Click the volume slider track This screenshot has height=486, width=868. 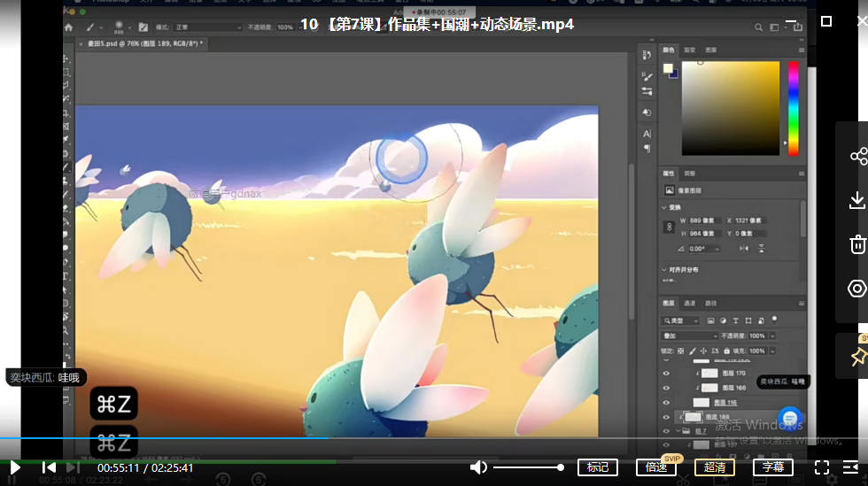point(527,467)
